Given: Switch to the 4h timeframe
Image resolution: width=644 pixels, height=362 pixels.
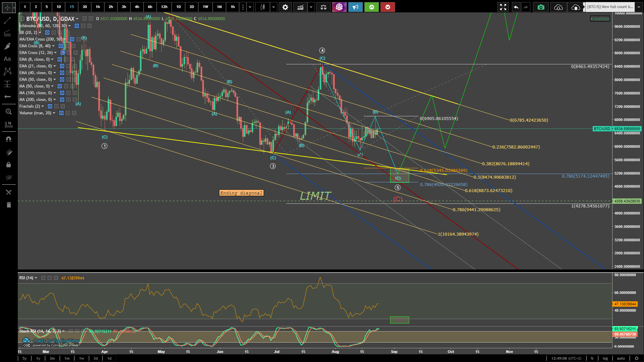Looking at the screenshot, I should click(x=137, y=7).
